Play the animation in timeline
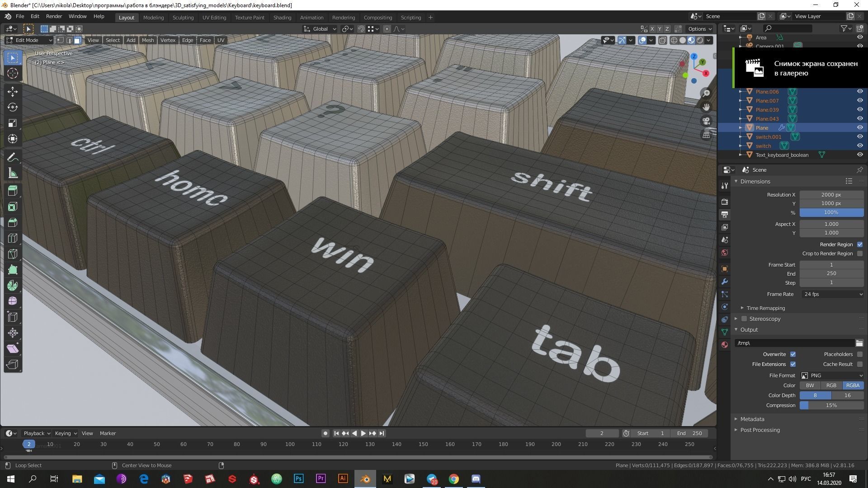The height and width of the screenshot is (488, 868). coord(363,433)
